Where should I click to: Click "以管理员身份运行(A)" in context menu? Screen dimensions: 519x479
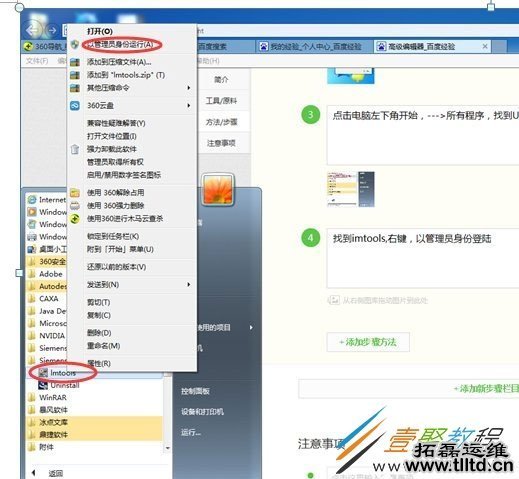click(x=121, y=44)
